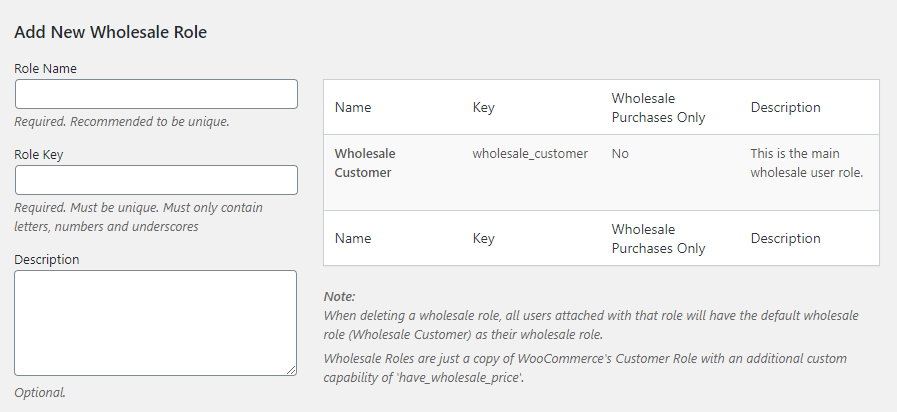Select the bottom Name footer header
This screenshot has height=412, width=897.
[353, 238]
